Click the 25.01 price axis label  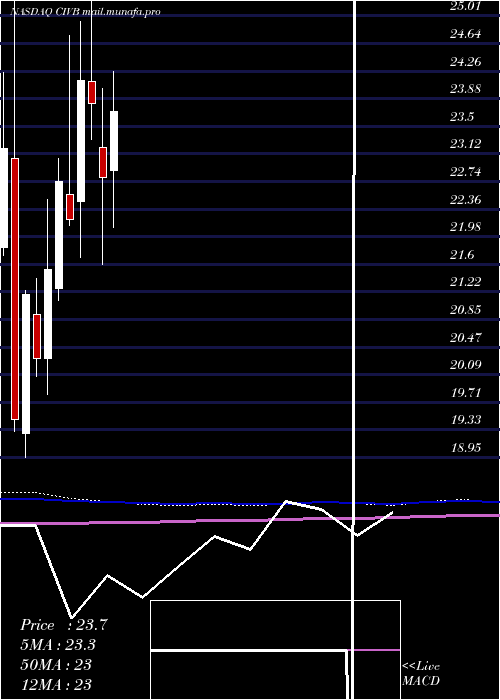[466, 6]
